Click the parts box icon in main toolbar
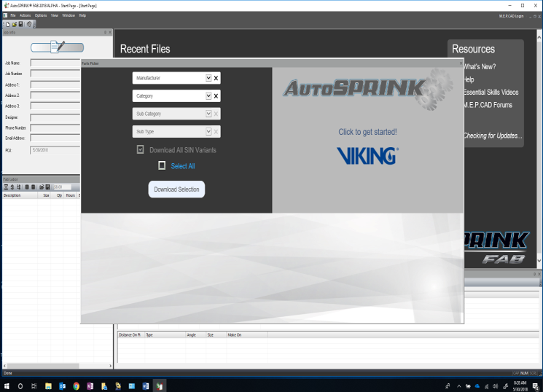The height and width of the screenshot is (392, 543). (x=29, y=24)
